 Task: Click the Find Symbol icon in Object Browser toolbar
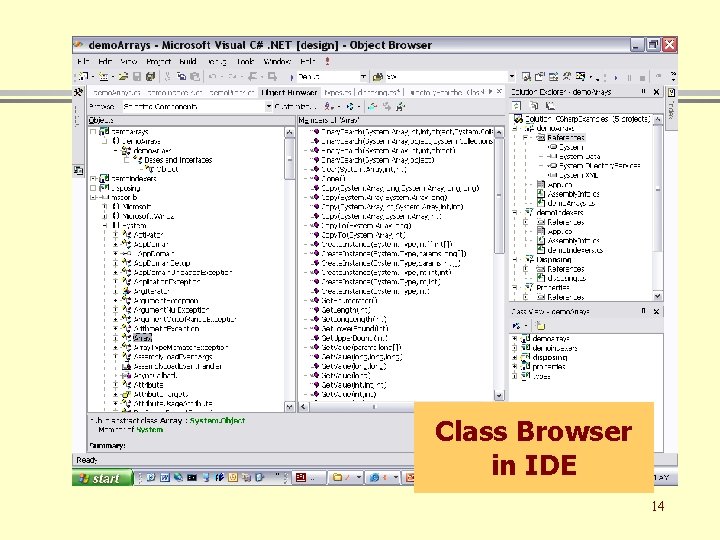400,107
